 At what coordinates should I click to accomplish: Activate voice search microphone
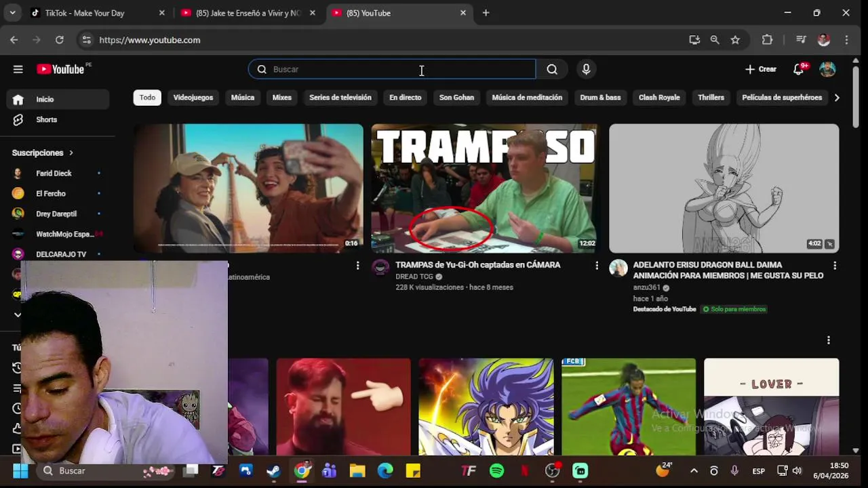[x=587, y=69]
